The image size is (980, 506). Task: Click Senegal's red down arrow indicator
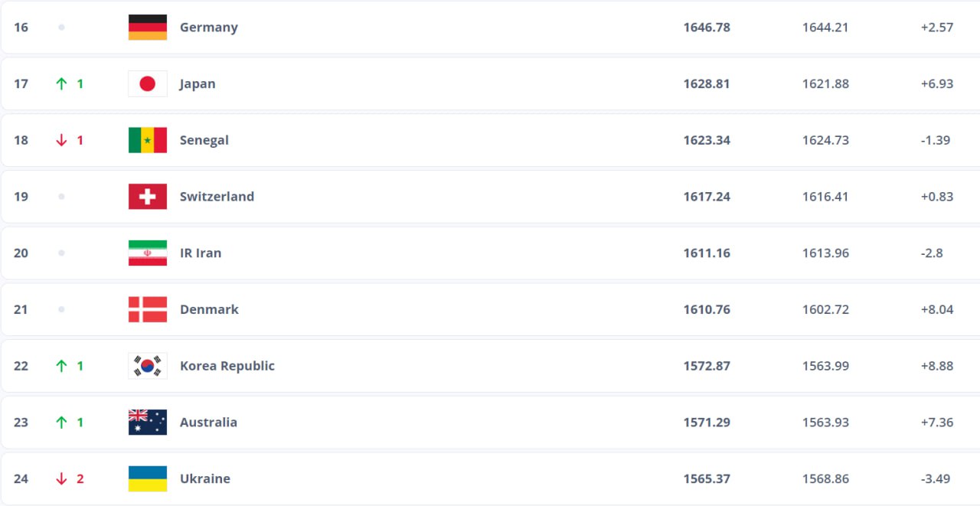pos(62,140)
